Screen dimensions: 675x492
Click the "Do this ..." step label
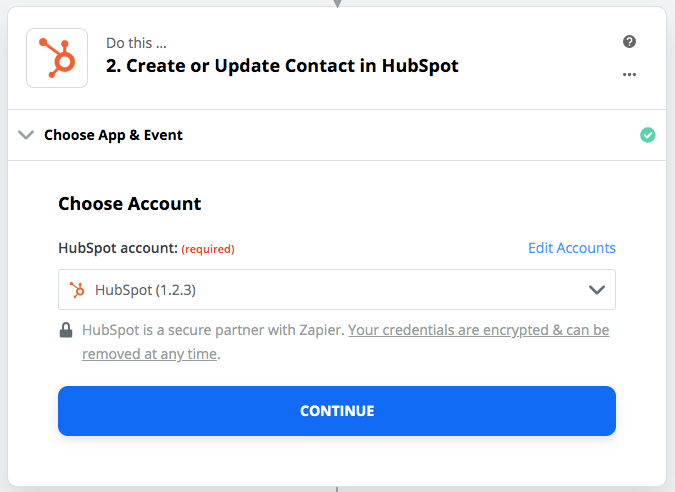point(136,43)
